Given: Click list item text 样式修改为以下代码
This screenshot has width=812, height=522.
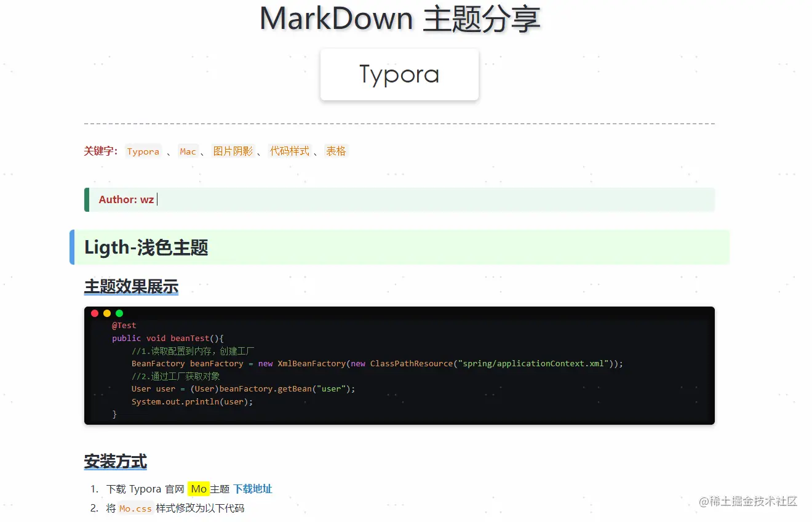Looking at the screenshot, I should pos(200,508).
